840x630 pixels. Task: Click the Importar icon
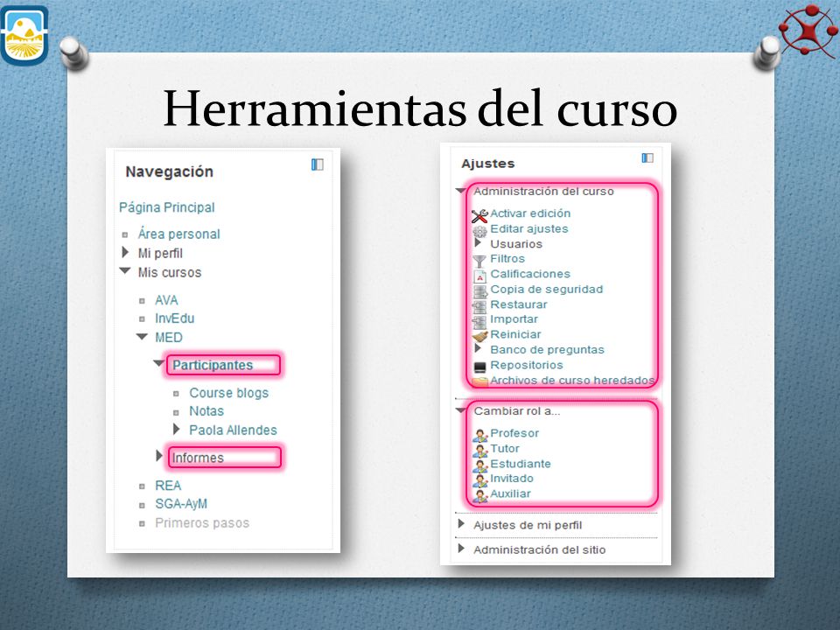pyautogui.click(x=479, y=321)
